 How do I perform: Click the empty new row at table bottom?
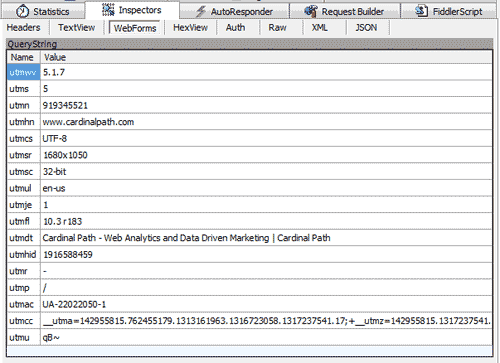(x=250, y=350)
